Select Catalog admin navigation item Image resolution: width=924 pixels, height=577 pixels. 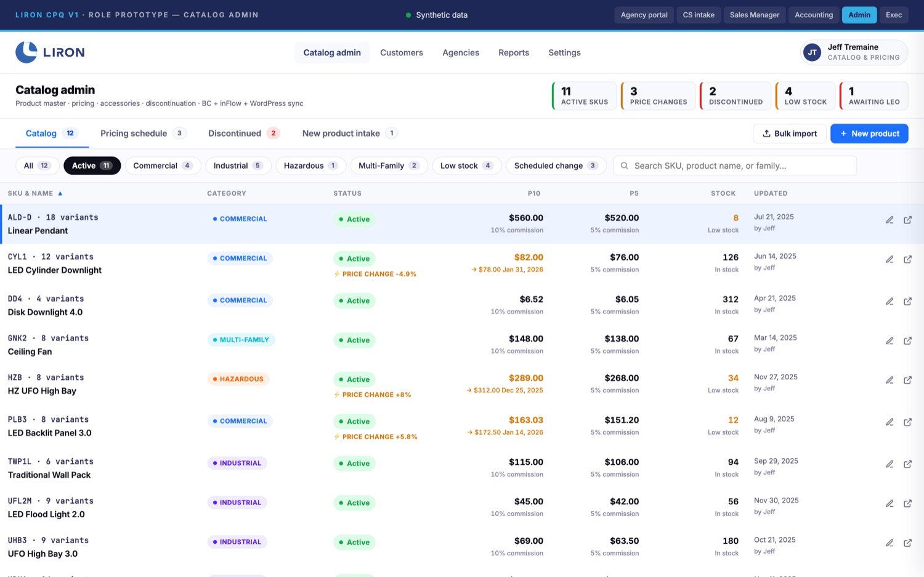(x=332, y=52)
